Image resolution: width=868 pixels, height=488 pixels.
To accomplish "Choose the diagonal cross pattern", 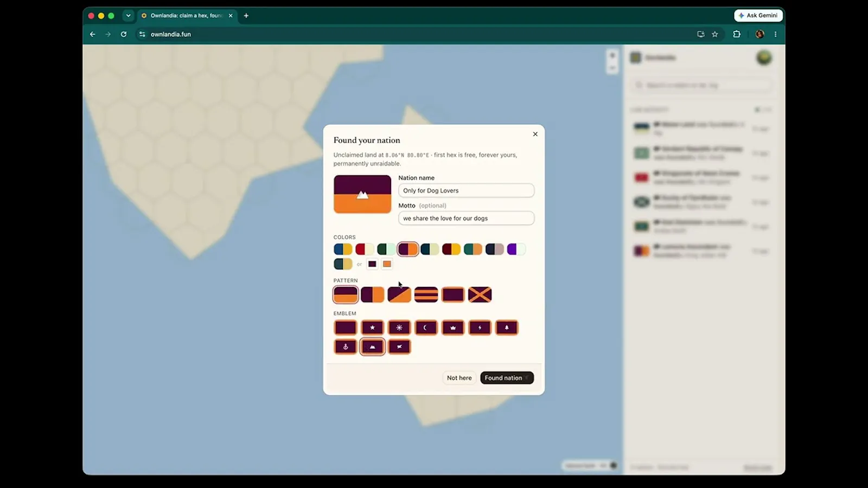I will [480, 294].
